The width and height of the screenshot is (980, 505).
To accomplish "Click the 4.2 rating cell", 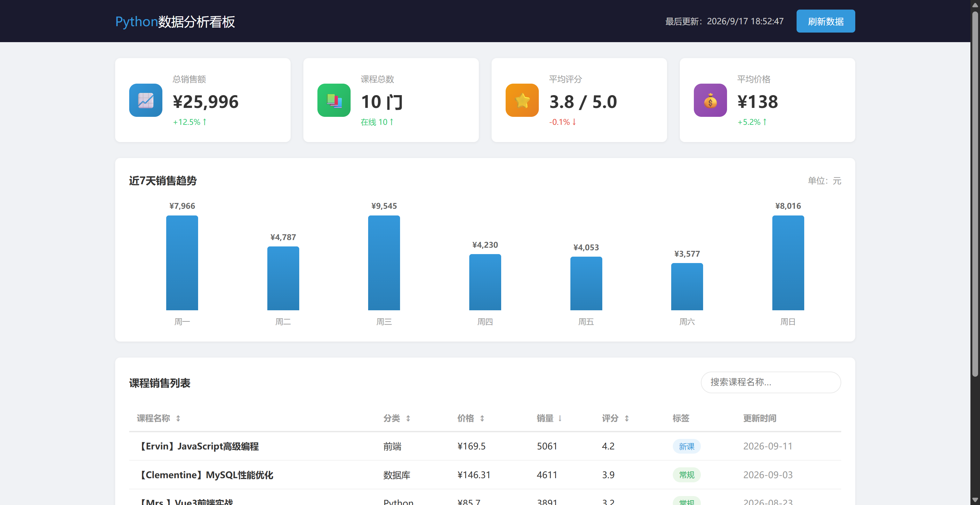I will [608, 446].
